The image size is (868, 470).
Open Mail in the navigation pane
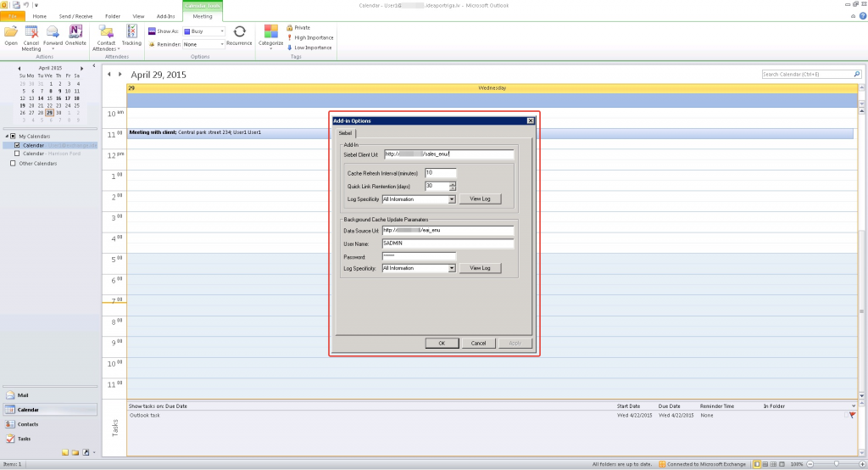tap(50, 395)
